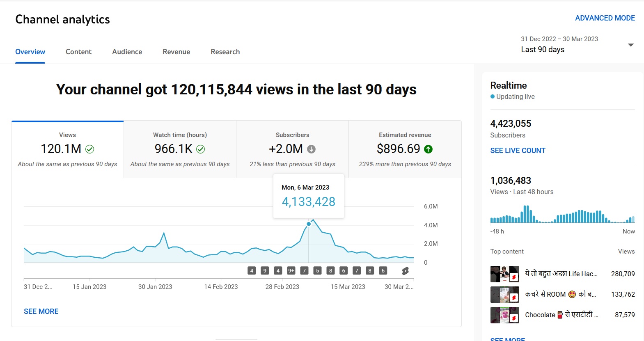Click the 4,133,428 tooltip value
The height and width of the screenshot is (341, 644).
coord(308,202)
